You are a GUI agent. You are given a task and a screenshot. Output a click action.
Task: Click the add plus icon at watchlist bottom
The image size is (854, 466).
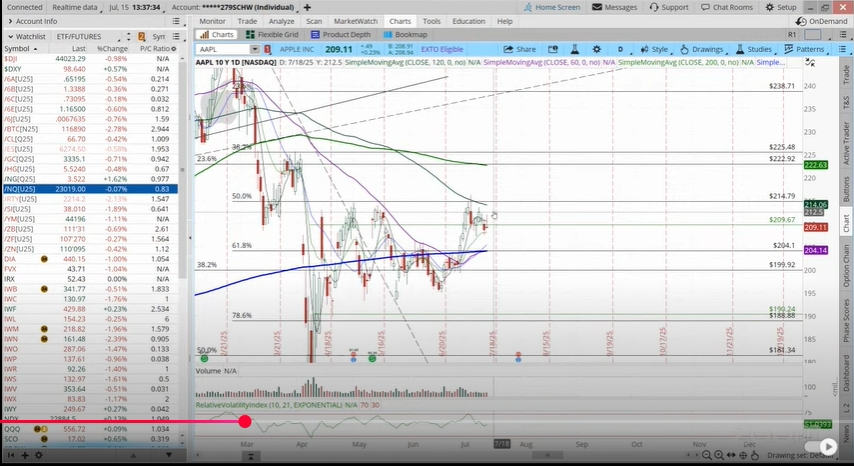(25, 455)
